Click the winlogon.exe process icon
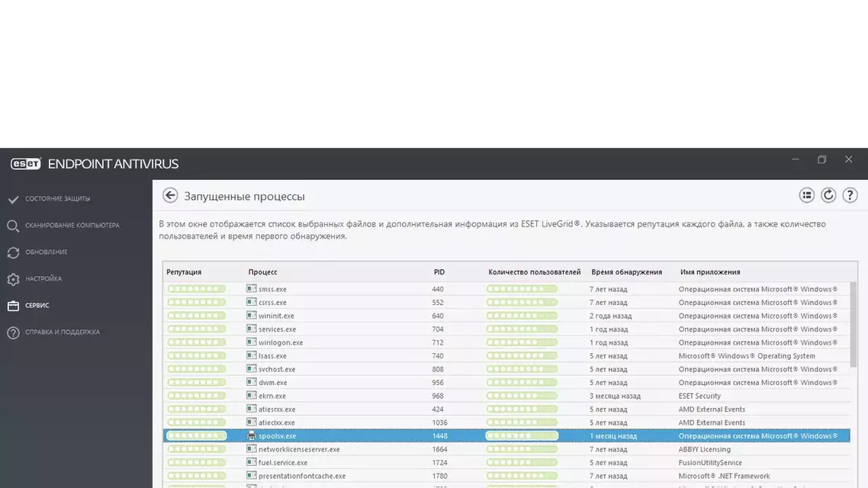 click(251, 342)
